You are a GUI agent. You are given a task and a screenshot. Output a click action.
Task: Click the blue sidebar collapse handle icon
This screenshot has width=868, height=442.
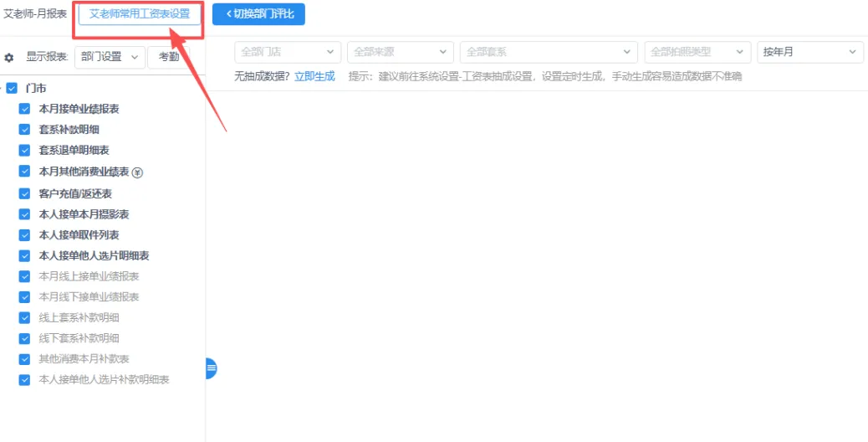[x=211, y=367]
